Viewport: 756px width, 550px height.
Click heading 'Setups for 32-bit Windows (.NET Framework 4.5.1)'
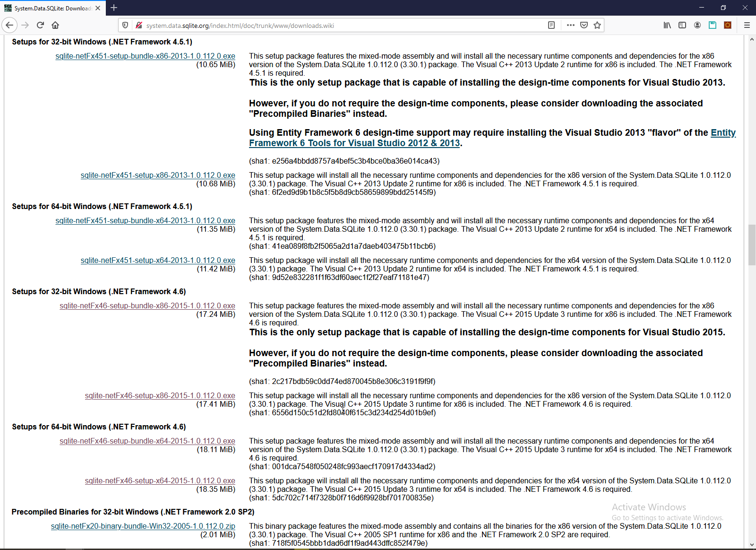click(102, 42)
